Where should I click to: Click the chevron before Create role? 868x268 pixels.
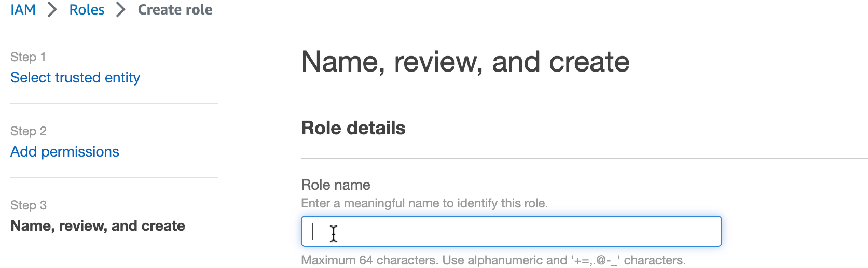coord(121,10)
